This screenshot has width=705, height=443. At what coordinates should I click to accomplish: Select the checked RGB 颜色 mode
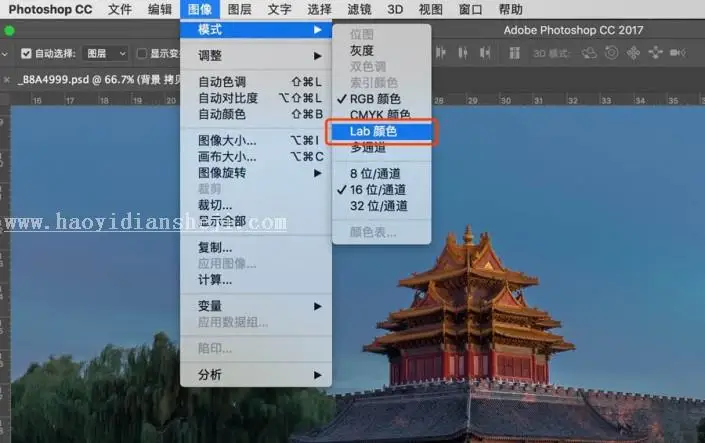coord(381,99)
